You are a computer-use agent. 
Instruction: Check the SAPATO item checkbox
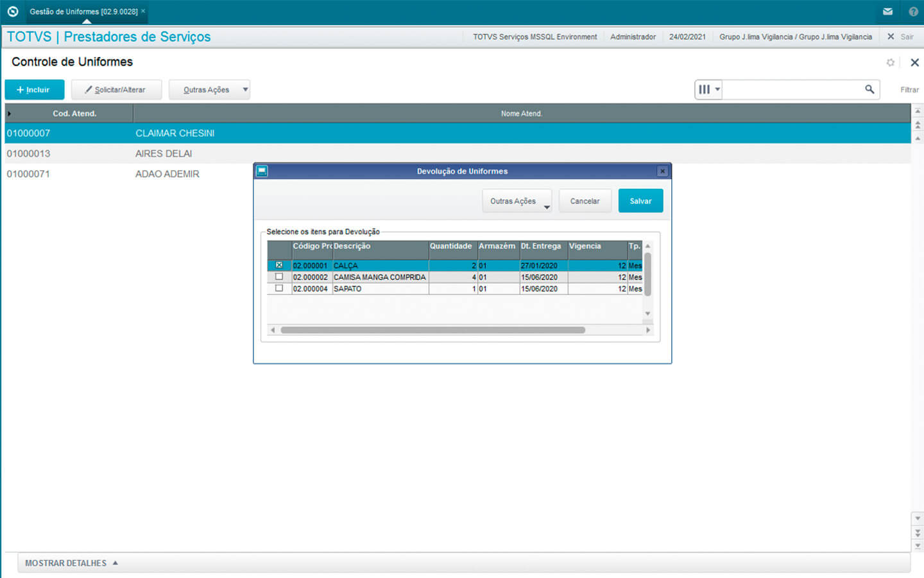tap(279, 288)
